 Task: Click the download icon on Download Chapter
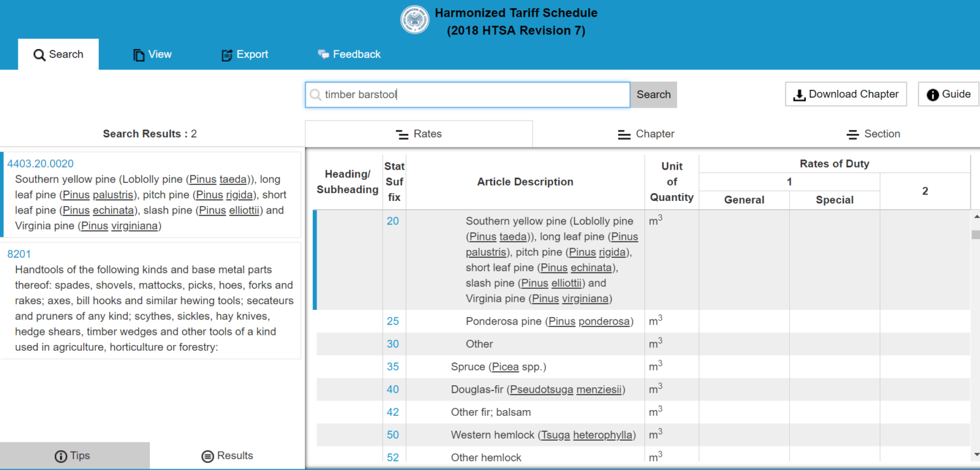tap(799, 94)
